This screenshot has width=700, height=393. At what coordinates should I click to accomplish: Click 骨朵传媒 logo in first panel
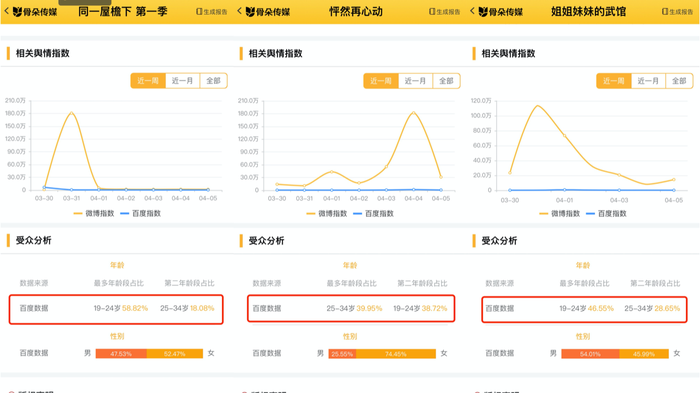35,12
